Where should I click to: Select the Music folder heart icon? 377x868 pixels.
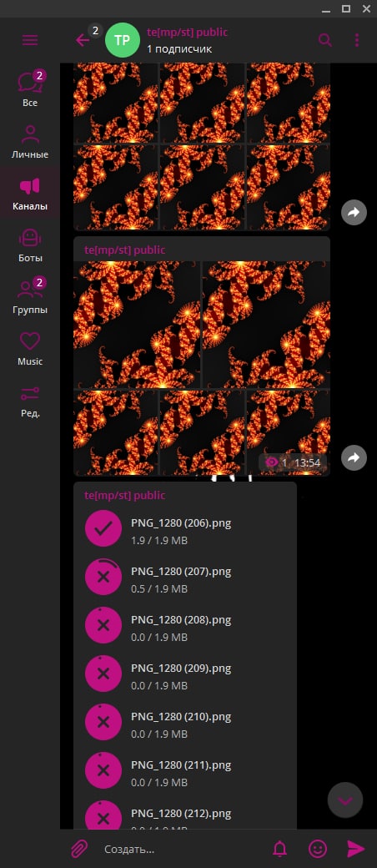30,341
